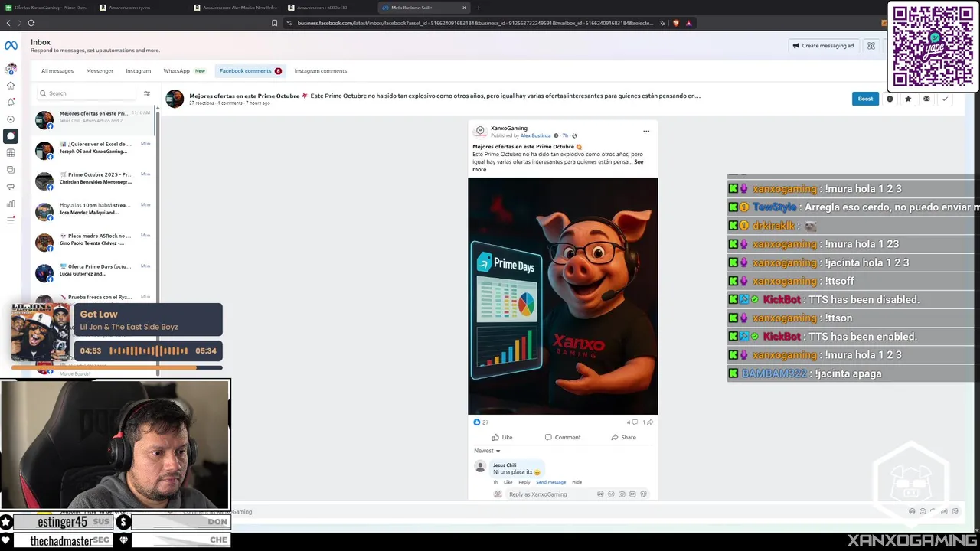
Task: Open the Meta logo home link
Action: pyautogui.click(x=11, y=46)
